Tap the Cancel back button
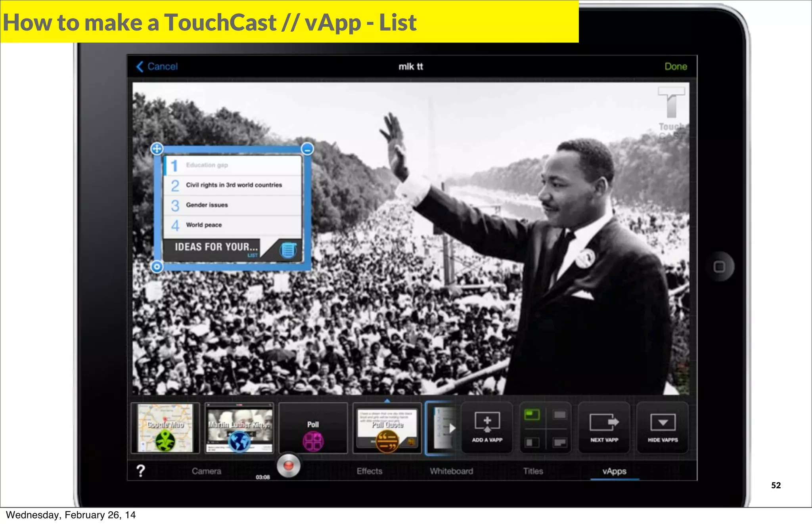The image size is (812, 524). (157, 67)
